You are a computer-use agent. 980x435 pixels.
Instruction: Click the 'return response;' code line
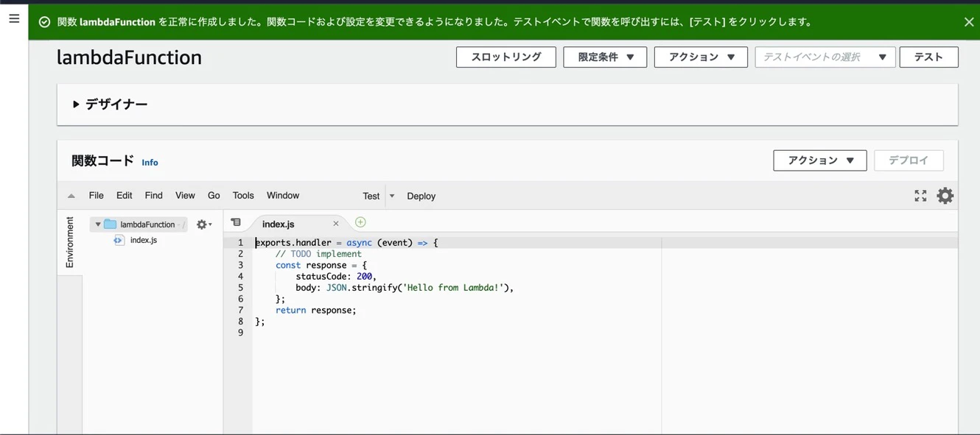coord(316,311)
